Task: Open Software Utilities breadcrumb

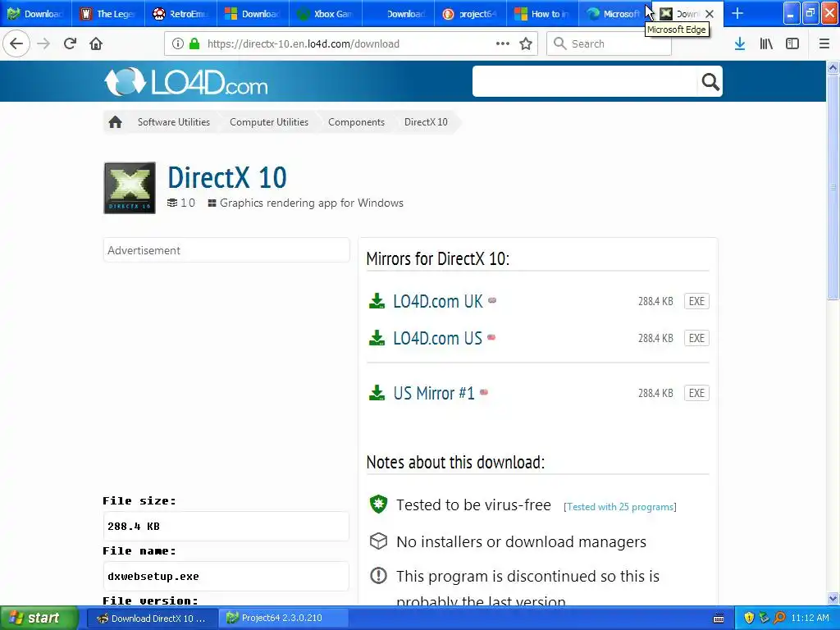Action: (x=174, y=122)
